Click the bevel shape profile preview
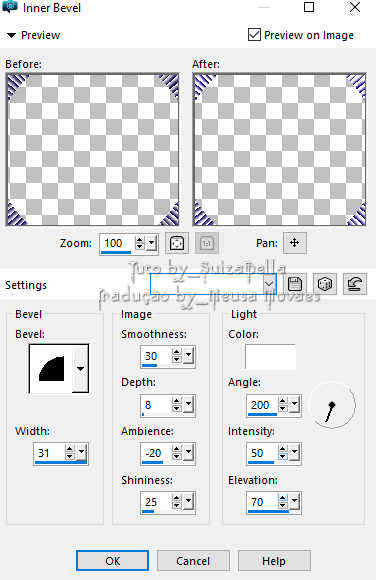The image size is (376, 580). [51, 368]
